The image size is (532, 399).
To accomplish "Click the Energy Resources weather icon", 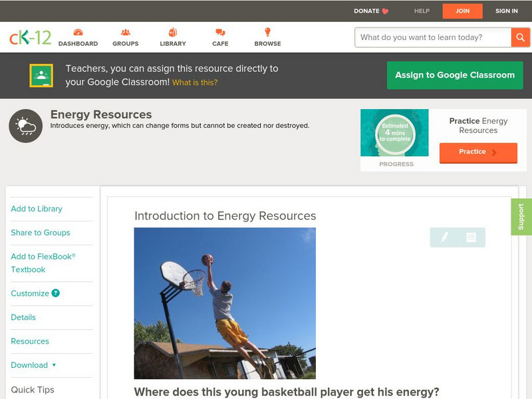I will [26, 126].
